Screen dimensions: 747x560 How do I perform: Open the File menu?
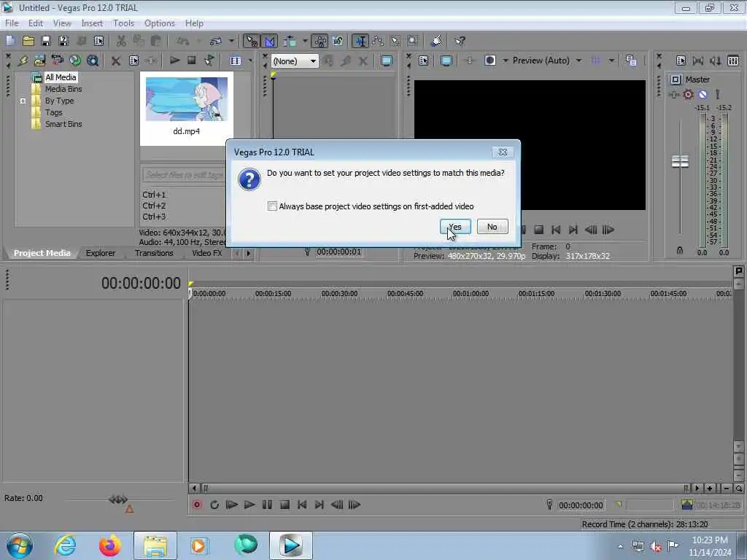[12, 23]
